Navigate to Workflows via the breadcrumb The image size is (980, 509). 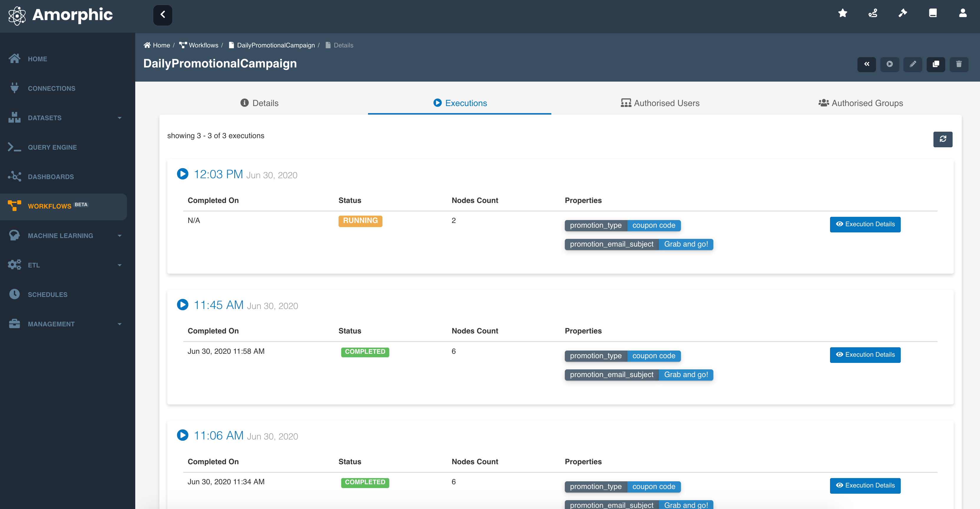(203, 45)
